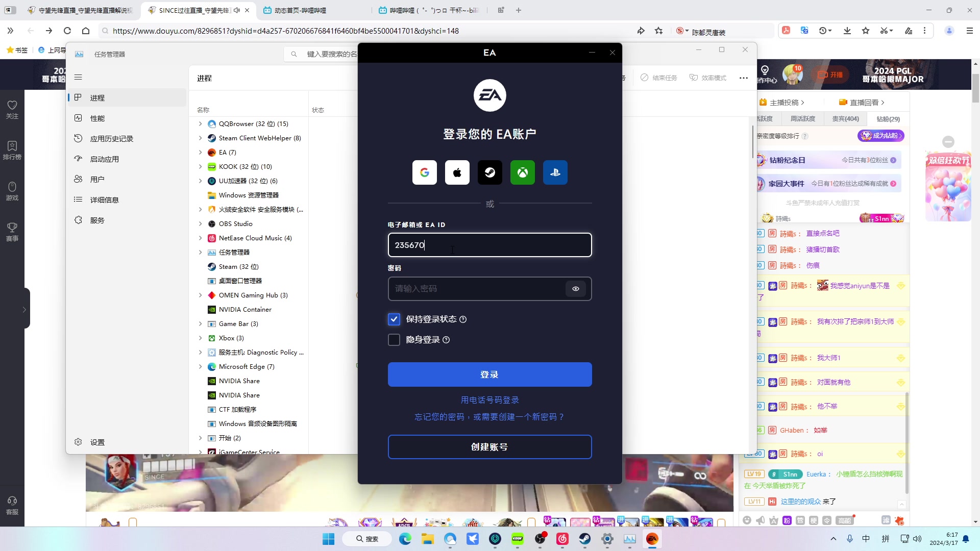Uncheck the 保持登录状态 checkbox
This screenshot has height=551, width=980.
[x=394, y=319]
